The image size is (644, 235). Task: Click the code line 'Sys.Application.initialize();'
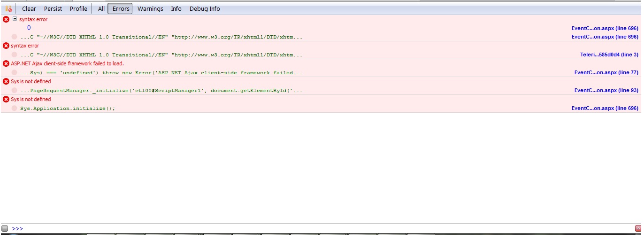[68, 108]
